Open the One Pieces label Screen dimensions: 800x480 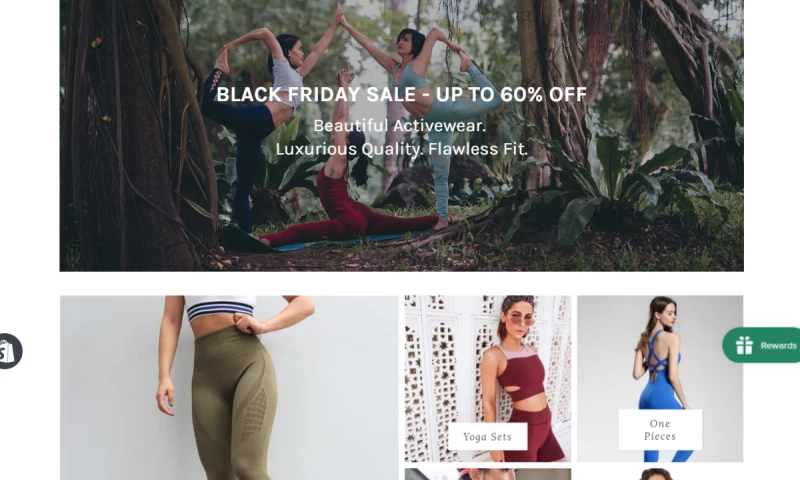coord(660,430)
